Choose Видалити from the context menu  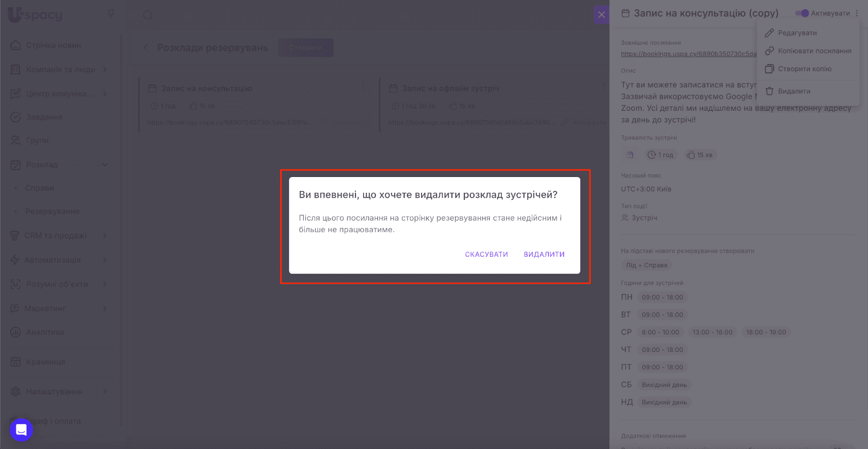coord(808,91)
